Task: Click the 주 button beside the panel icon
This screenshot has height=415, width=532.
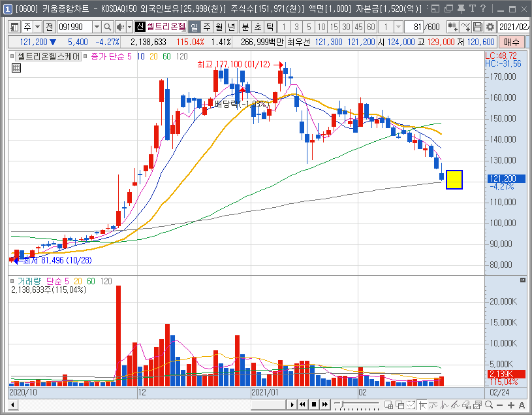Action: click(x=27, y=27)
